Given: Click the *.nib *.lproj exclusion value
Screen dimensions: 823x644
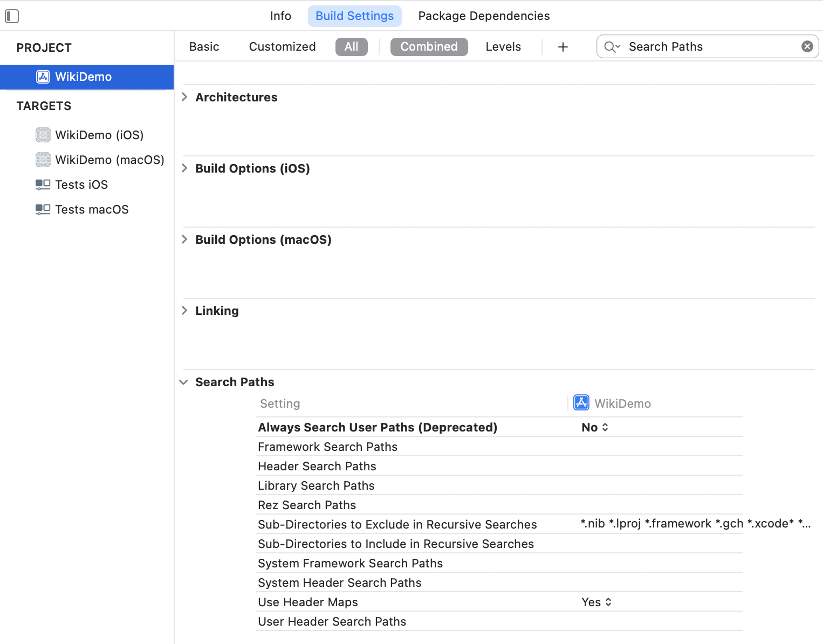Looking at the screenshot, I should 696,524.
